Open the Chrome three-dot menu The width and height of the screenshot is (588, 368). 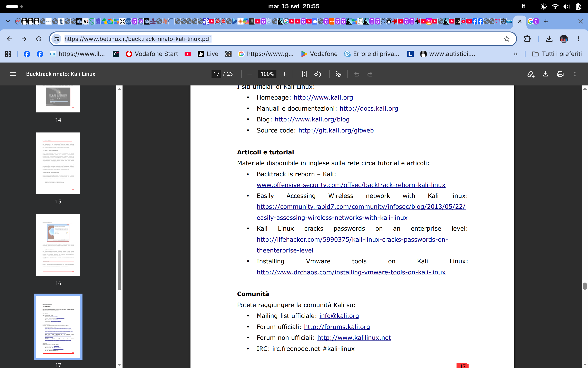tap(579, 39)
